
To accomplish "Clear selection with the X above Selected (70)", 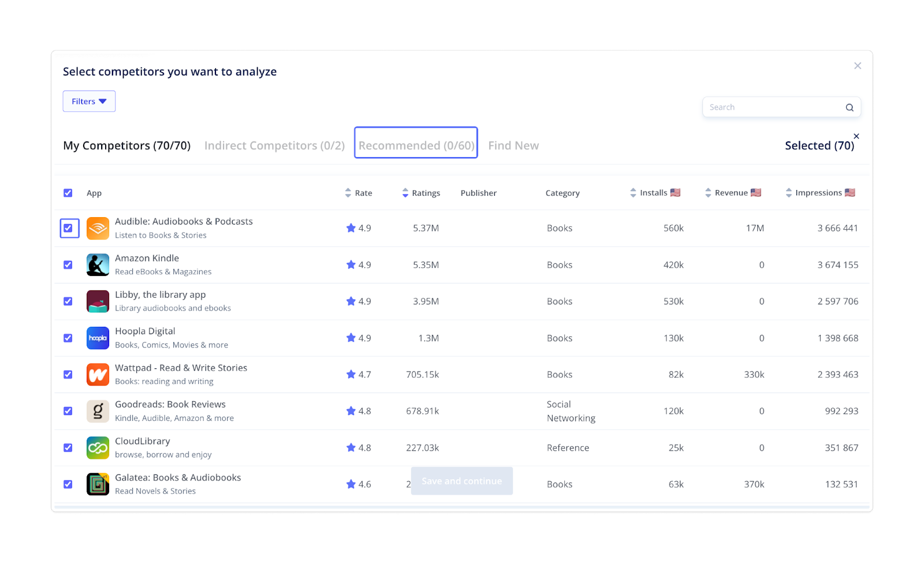I will coord(856,136).
